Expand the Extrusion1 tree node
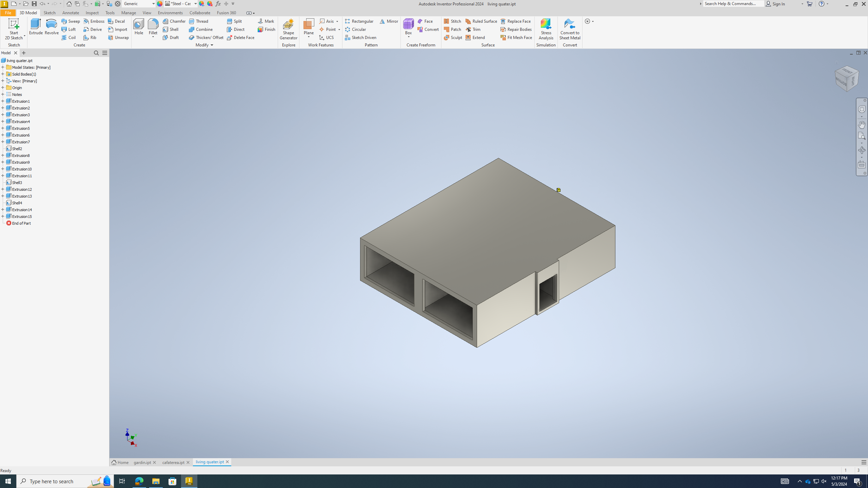Image resolution: width=868 pixels, height=488 pixels. coord(3,101)
